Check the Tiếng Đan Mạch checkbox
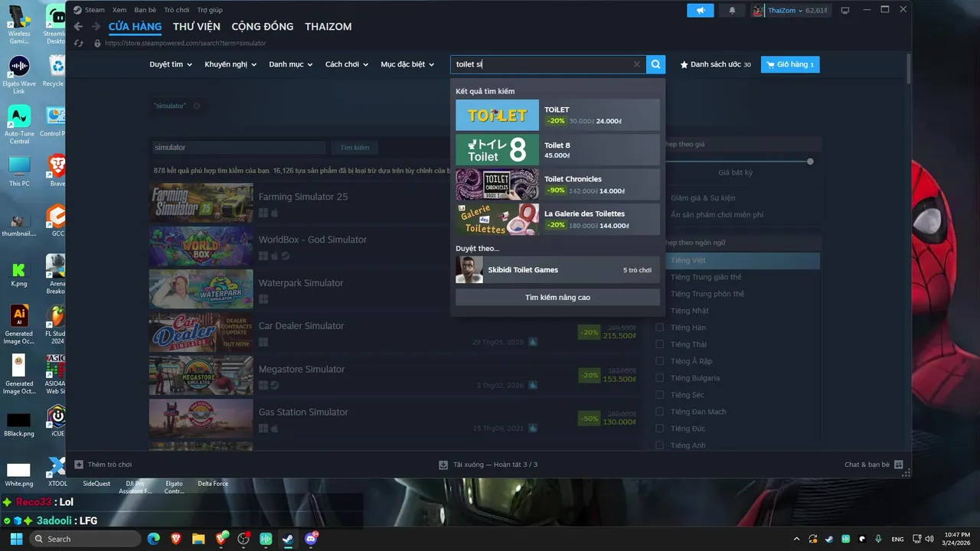 (659, 412)
